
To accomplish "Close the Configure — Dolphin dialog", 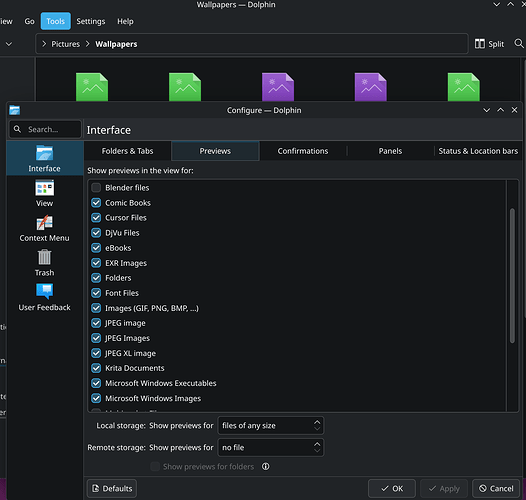I will tap(514, 110).
